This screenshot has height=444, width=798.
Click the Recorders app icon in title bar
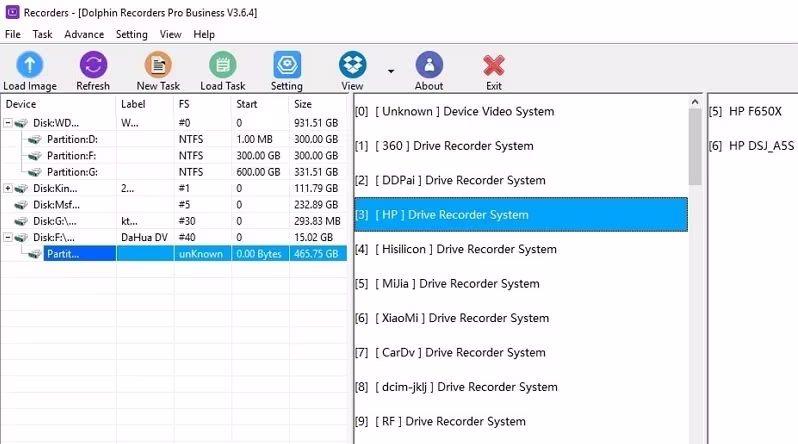12,12
